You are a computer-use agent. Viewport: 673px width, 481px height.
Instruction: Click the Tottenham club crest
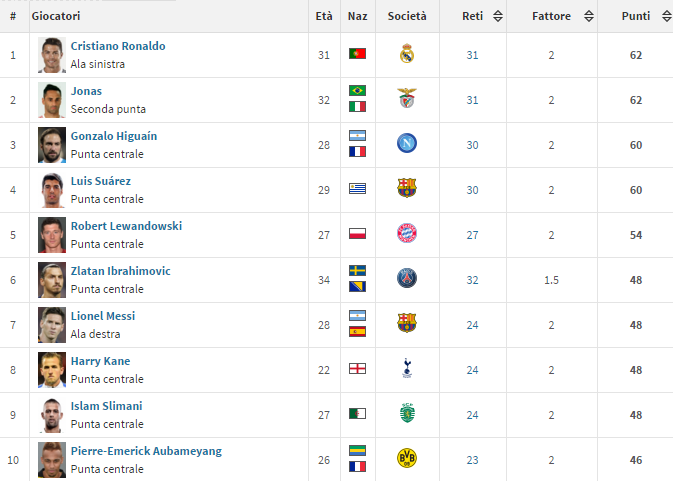point(406,368)
